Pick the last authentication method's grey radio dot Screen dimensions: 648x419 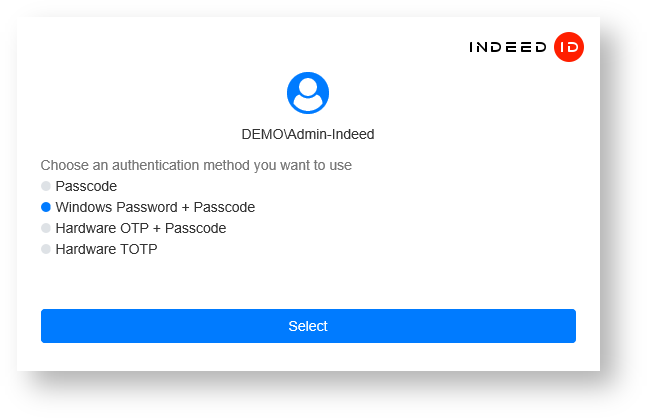[46, 249]
